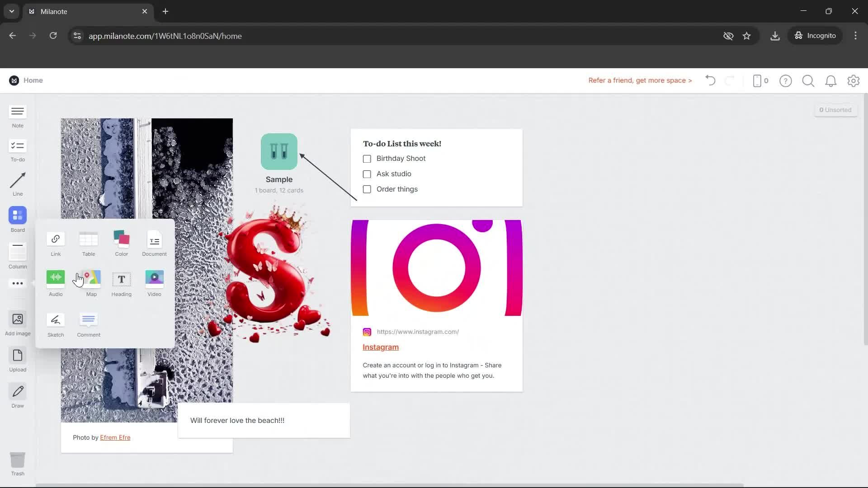This screenshot has height=488, width=868.
Task: Open the More tools ellipsis menu
Action: point(17,283)
